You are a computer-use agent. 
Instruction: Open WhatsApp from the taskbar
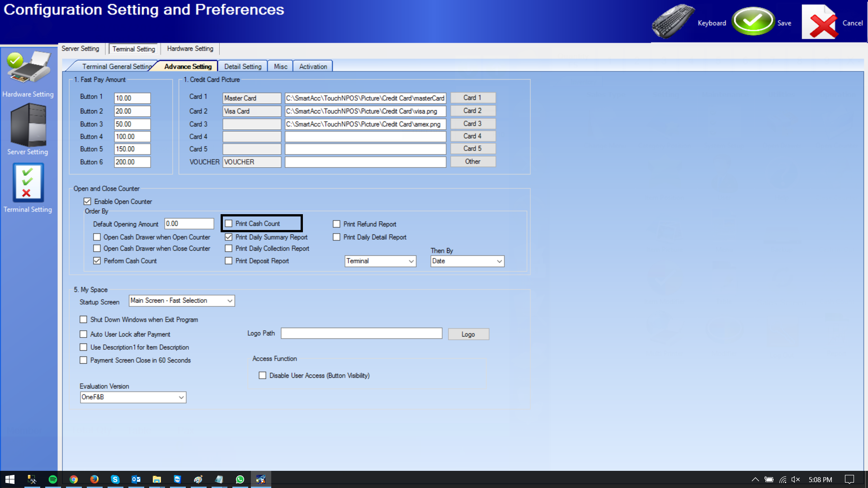click(x=240, y=479)
